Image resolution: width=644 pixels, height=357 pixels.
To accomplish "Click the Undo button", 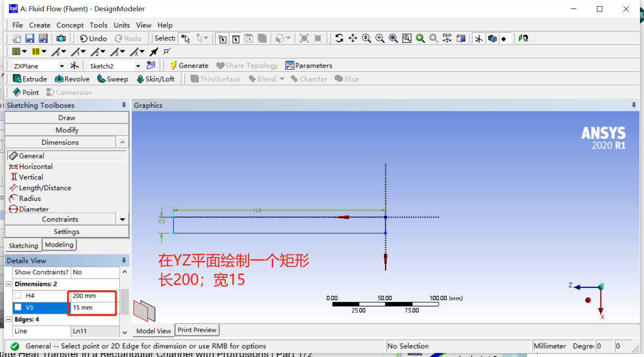I will [x=93, y=39].
